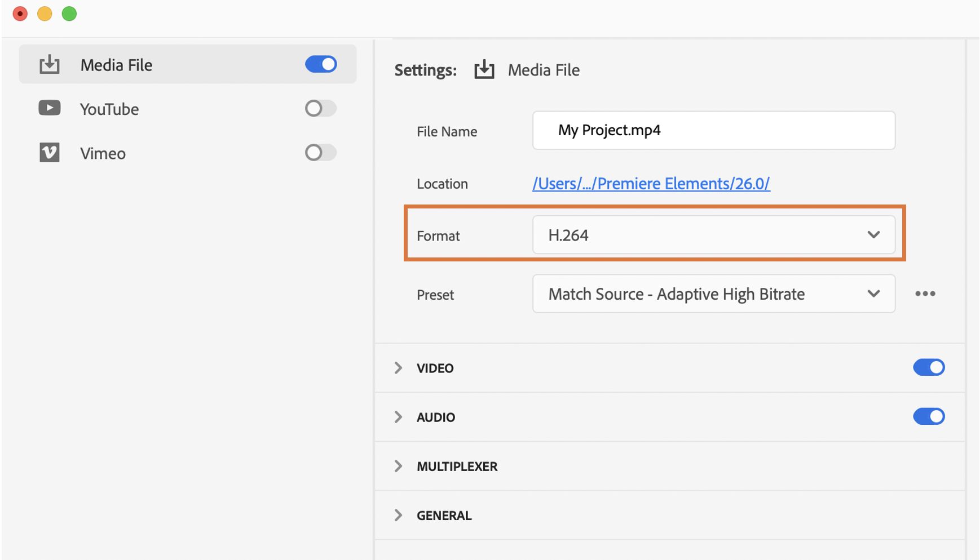The height and width of the screenshot is (560, 980).
Task: Turn off the VIDEO section toggle
Action: pos(929,367)
